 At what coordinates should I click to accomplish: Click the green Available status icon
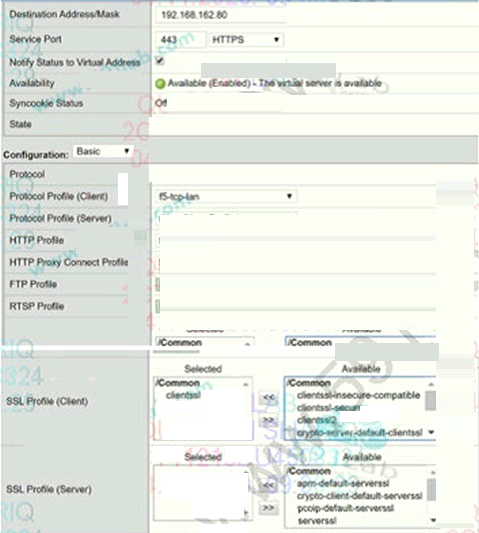tap(160, 84)
